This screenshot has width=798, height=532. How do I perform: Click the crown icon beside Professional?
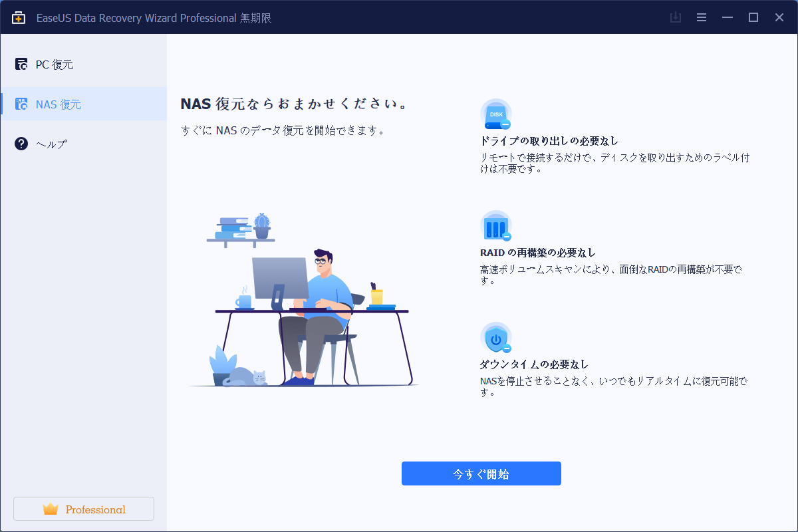[51, 509]
